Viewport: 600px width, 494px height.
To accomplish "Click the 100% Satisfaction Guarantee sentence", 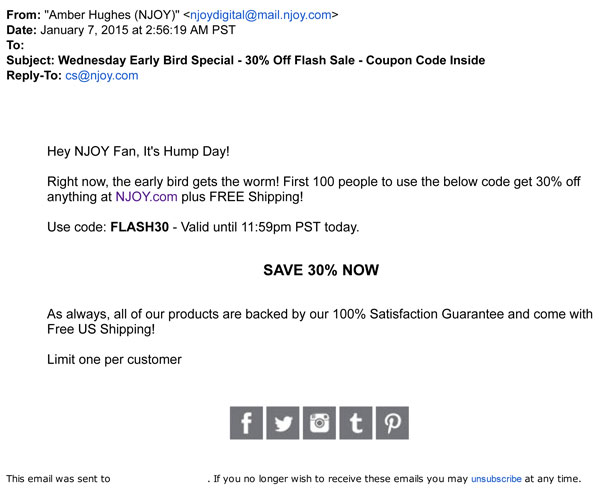I will [320, 314].
